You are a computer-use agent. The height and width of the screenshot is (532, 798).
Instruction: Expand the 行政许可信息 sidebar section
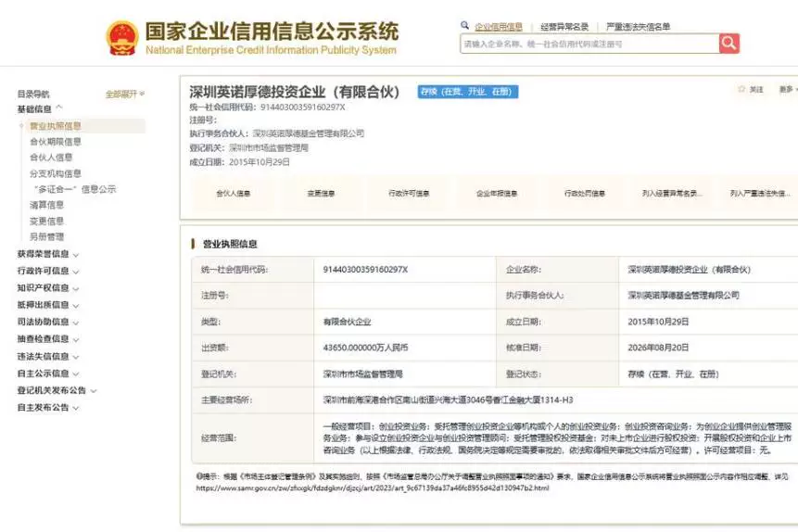48,271
